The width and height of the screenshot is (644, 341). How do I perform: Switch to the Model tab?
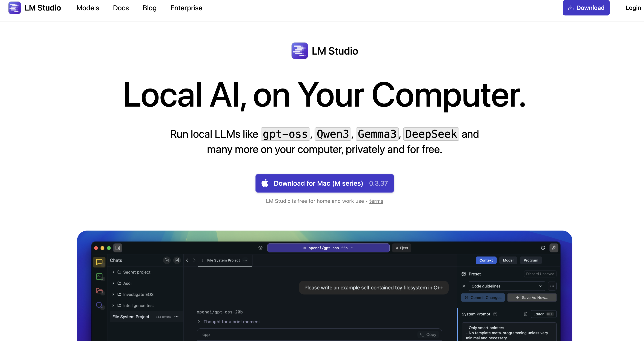(x=508, y=260)
